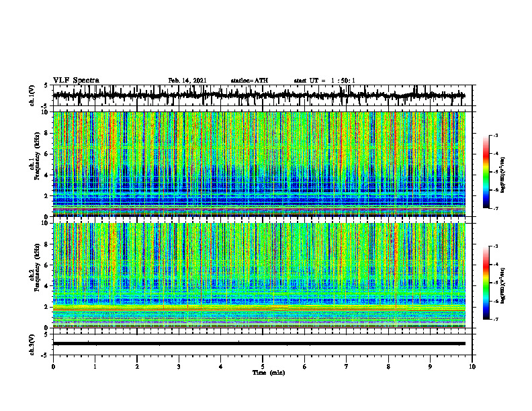The width and height of the screenshot is (532, 411).
Task: Click the "-3" label on ch.1 color bar
Action: pyautogui.click(x=495, y=136)
